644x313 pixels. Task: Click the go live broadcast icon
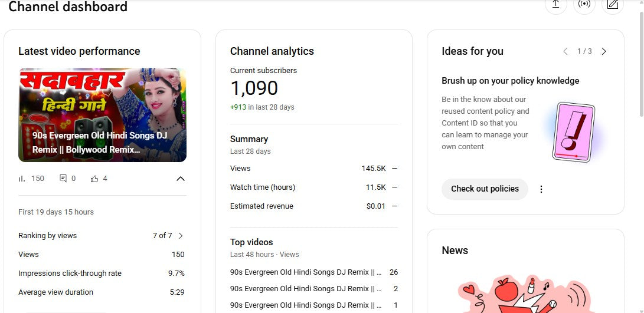(584, 5)
